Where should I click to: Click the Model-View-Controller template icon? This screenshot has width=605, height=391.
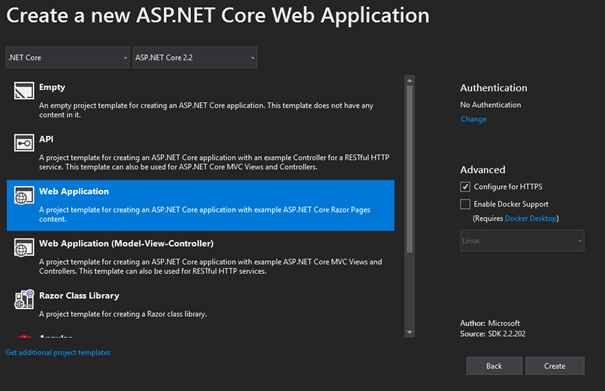[x=24, y=247]
